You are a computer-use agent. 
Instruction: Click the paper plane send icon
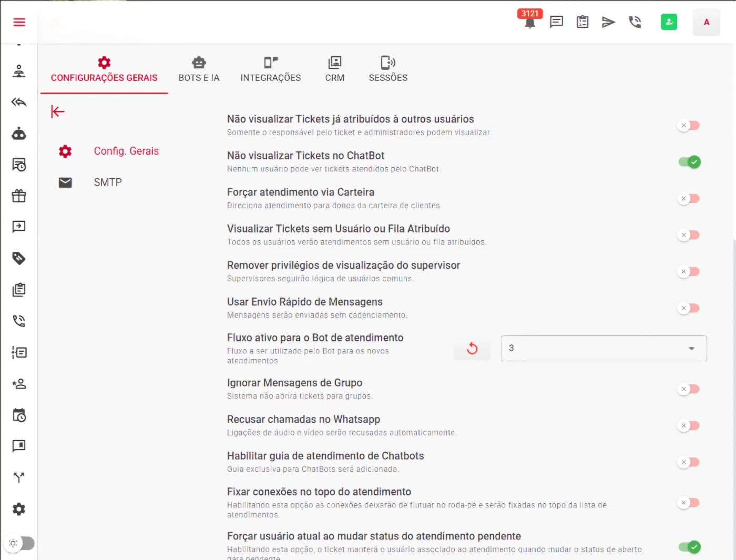click(608, 22)
